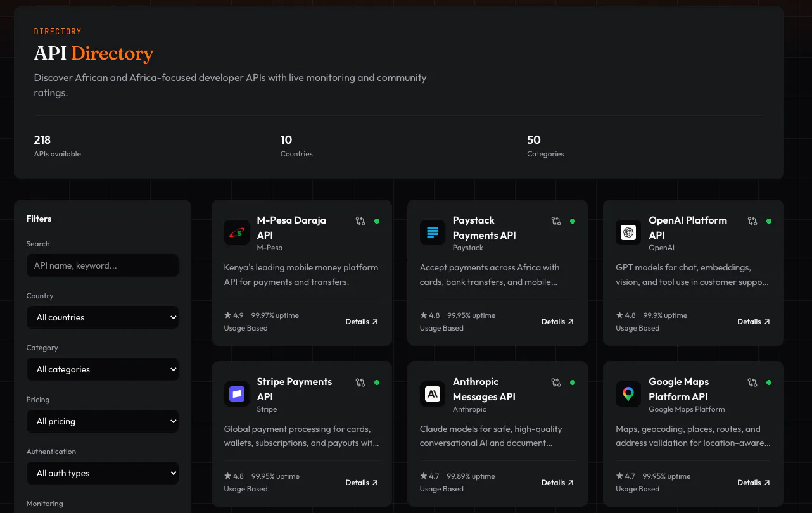Screen dimensions: 812x513
Task: Click the rating star on the Stripe card
Action: pos(228,476)
